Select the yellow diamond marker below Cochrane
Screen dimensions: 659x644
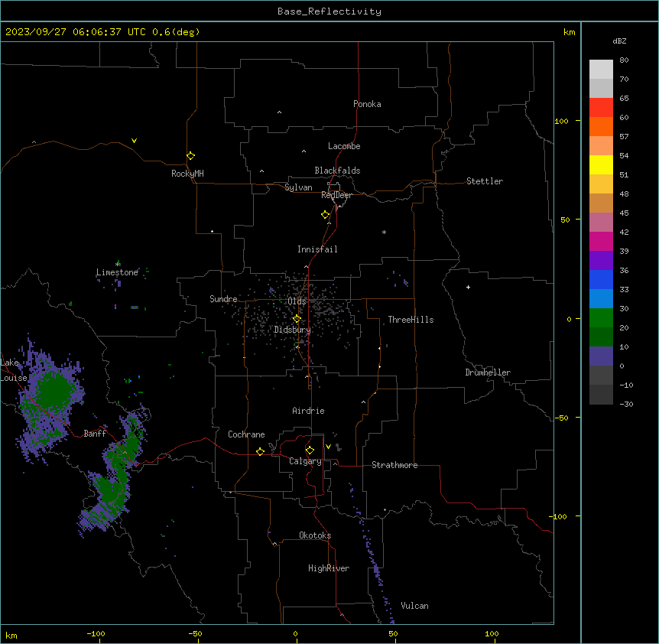click(x=260, y=451)
